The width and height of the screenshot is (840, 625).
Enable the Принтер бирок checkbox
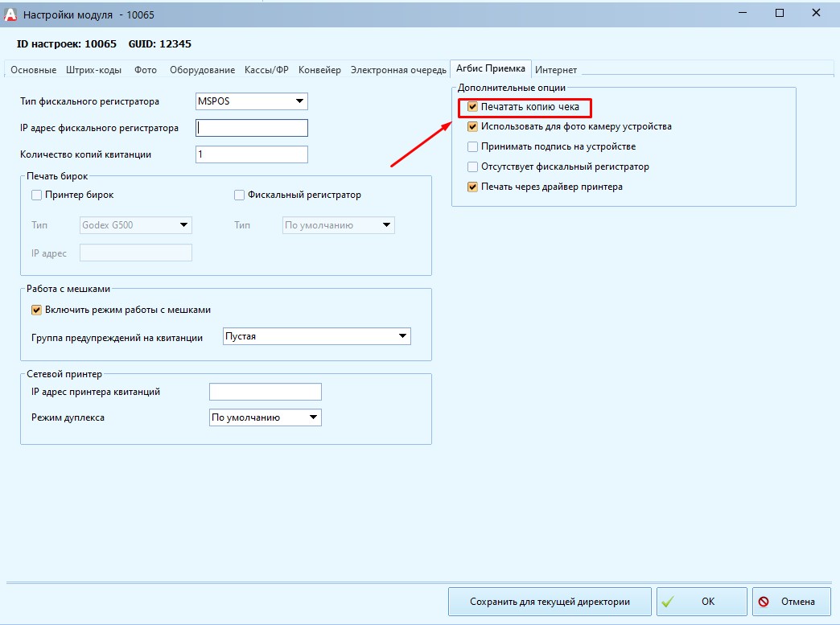tap(36, 195)
